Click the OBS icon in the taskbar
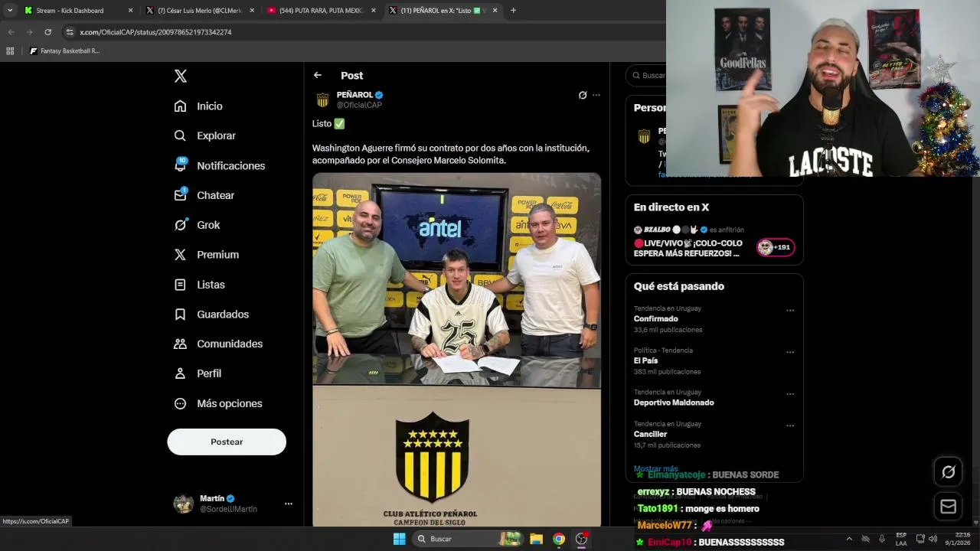 click(x=582, y=539)
